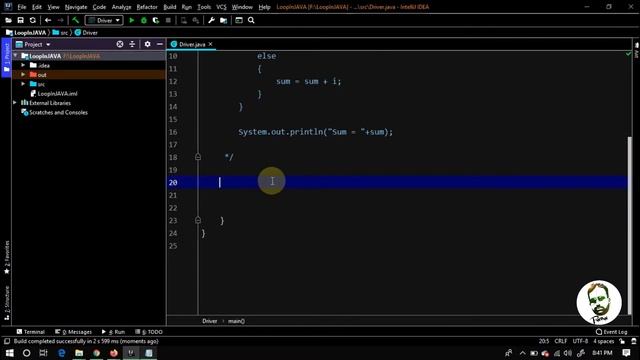Select Scratches and Consoles item
The width and height of the screenshot is (640, 360).
click(55, 112)
